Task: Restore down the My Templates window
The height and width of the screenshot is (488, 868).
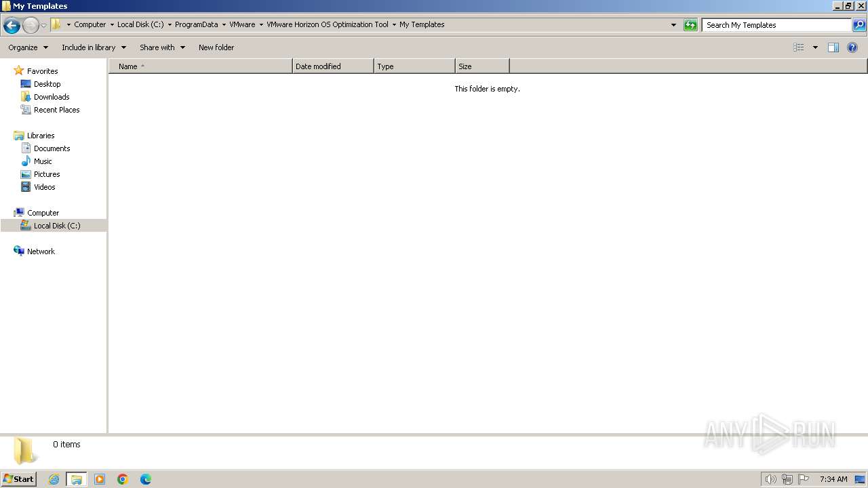Action: tap(848, 6)
